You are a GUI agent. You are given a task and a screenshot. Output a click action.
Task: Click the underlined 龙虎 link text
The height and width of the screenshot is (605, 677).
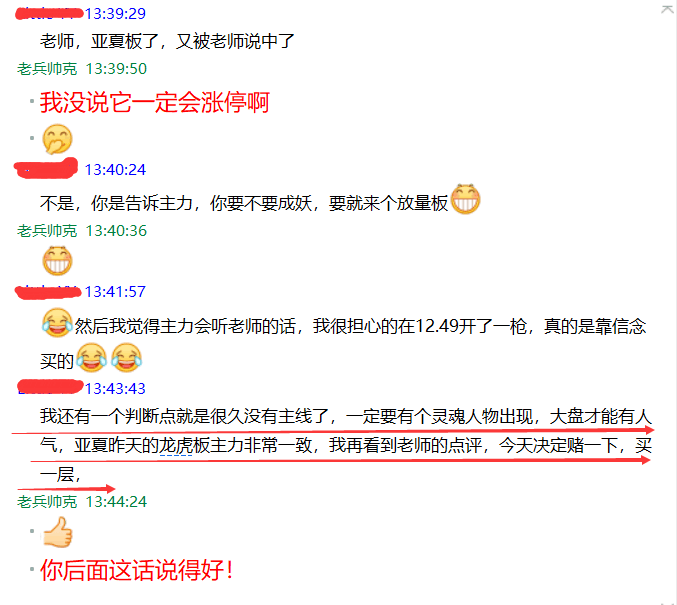(175, 446)
